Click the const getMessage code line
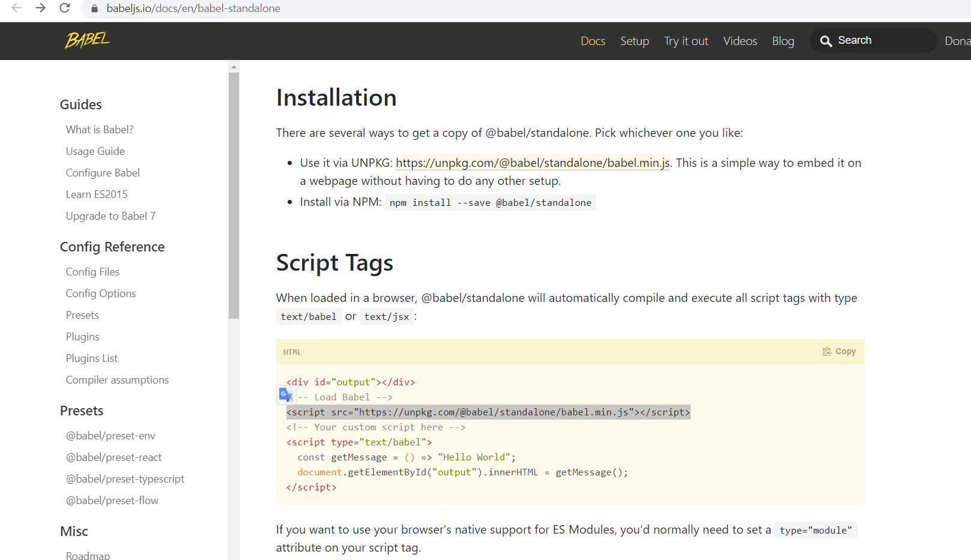This screenshot has width=971, height=560. click(x=407, y=457)
